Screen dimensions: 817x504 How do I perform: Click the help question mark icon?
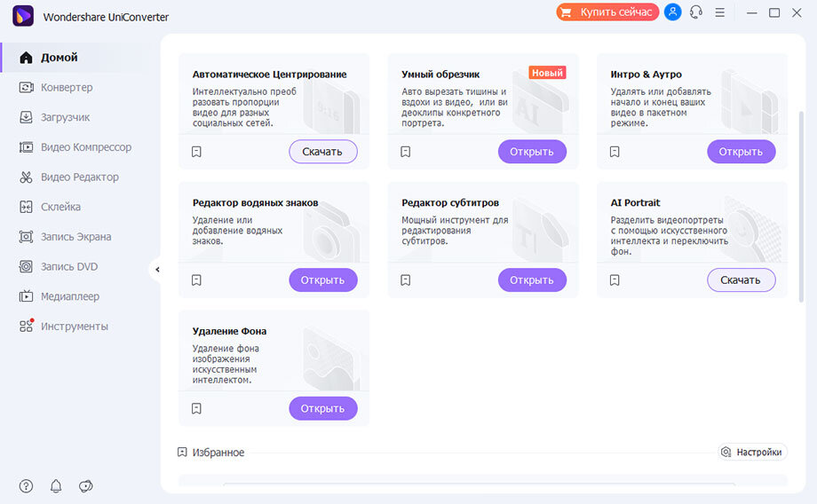pos(26,486)
